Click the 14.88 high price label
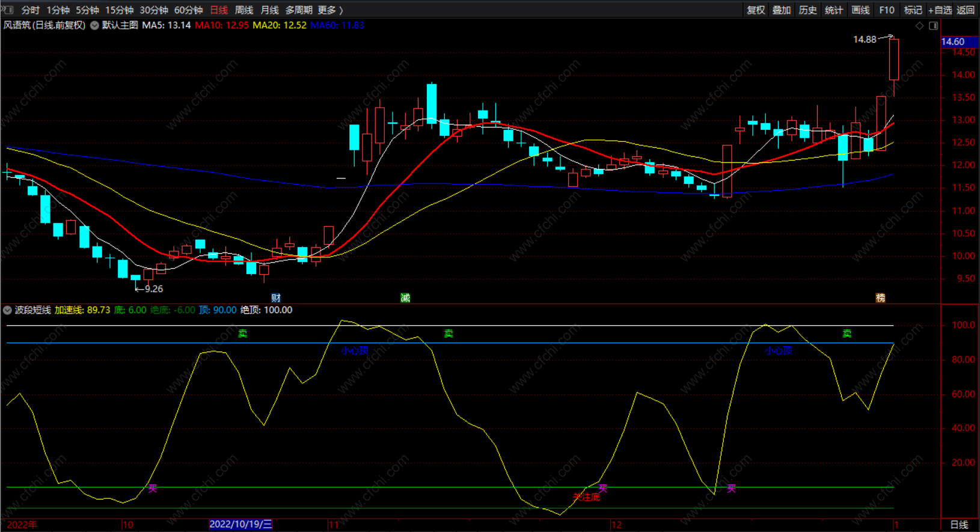 865,40
